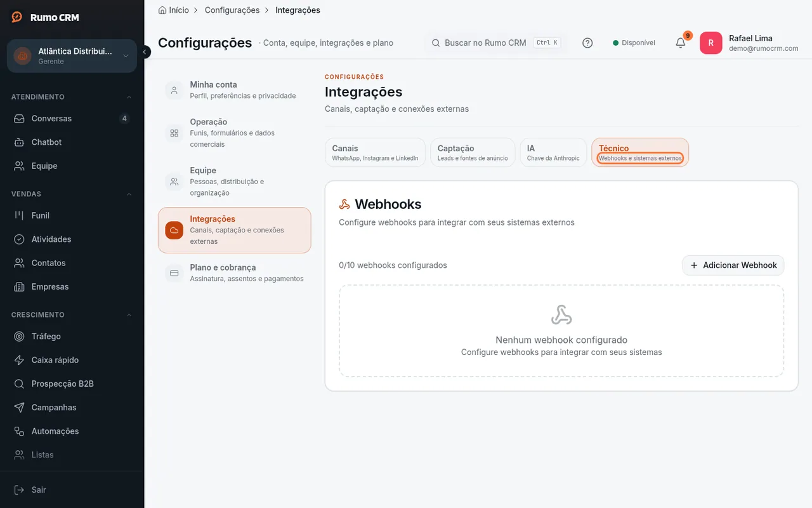Collapse the VENDAS section

click(x=129, y=194)
